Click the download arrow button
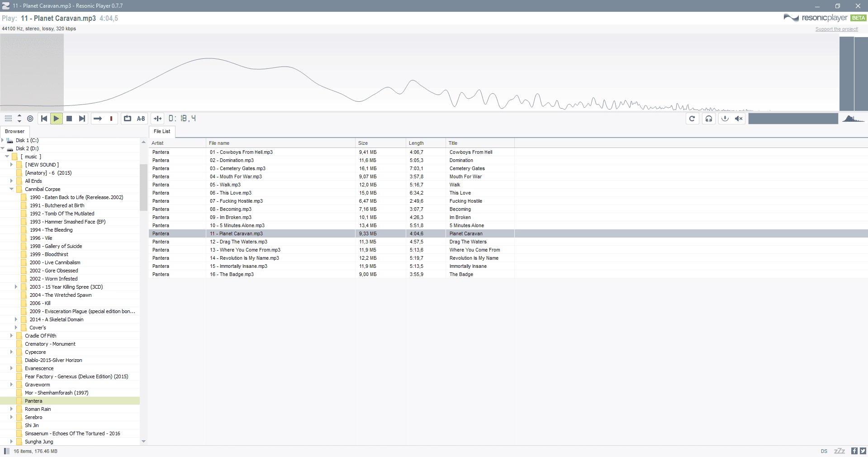868x457 pixels. point(725,119)
